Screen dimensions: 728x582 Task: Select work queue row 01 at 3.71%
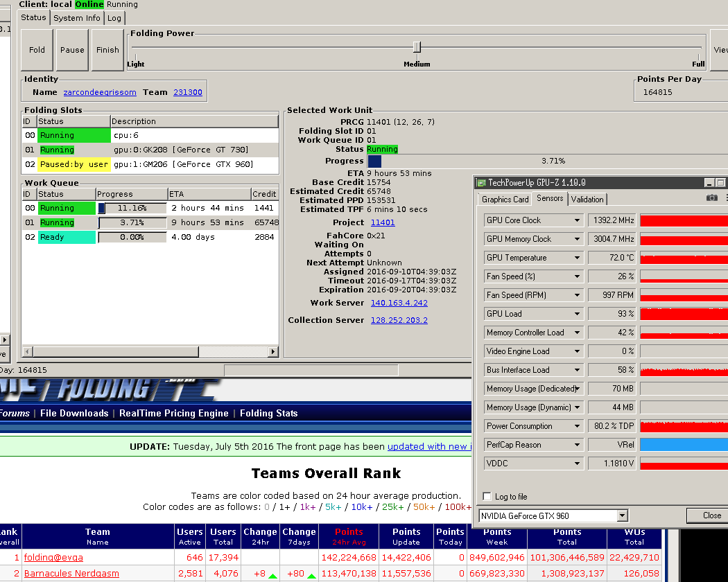pos(150,223)
